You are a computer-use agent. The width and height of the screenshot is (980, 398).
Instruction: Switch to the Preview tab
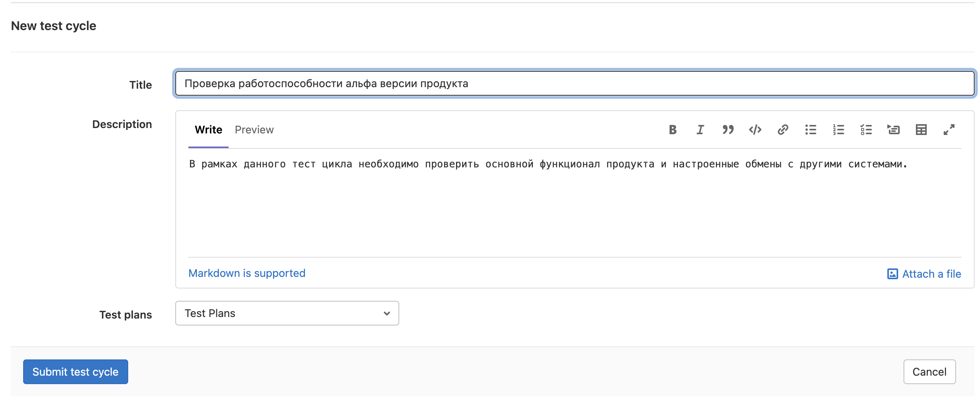(254, 130)
